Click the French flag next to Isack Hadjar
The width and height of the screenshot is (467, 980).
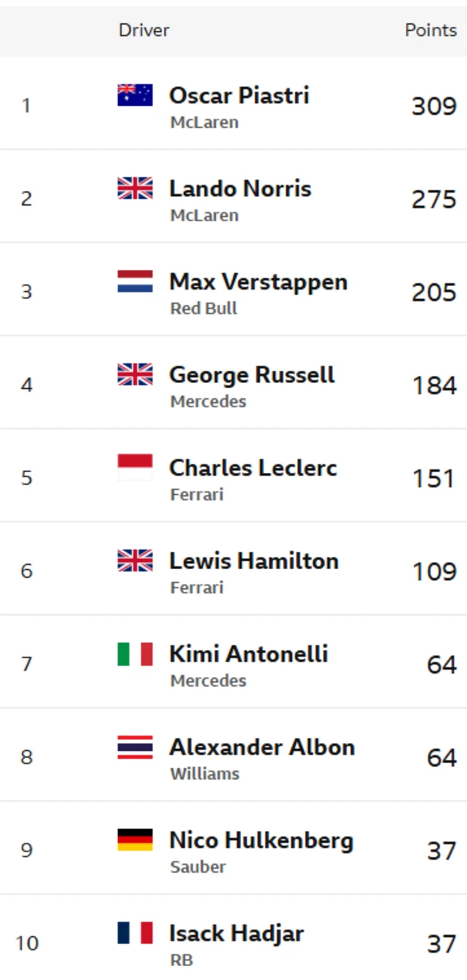tap(135, 933)
